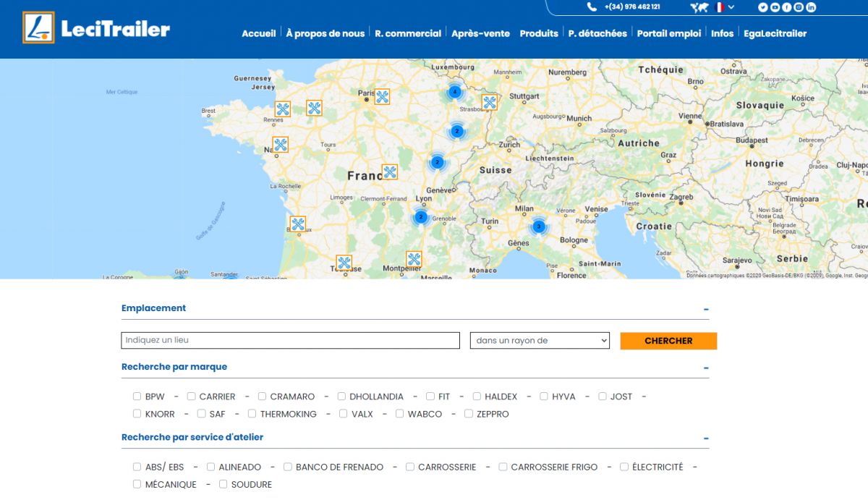Select the workshop marker at Nantes
This screenshot has height=500, width=868.
tap(281, 145)
